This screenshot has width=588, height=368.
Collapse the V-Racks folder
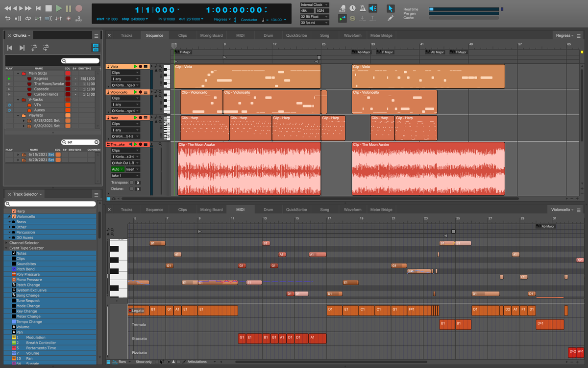click(18, 100)
